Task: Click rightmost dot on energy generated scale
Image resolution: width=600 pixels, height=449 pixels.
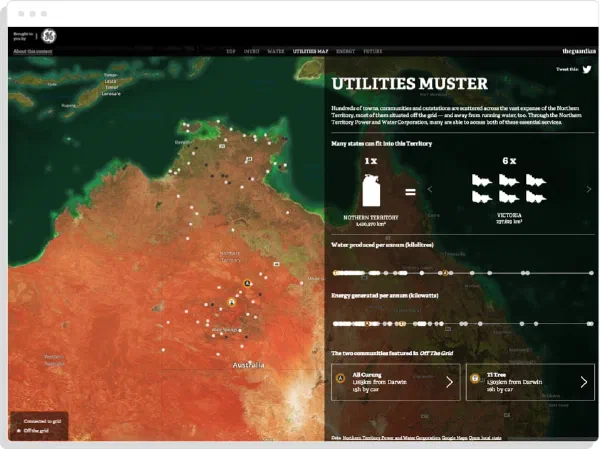Action: coord(590,324)
